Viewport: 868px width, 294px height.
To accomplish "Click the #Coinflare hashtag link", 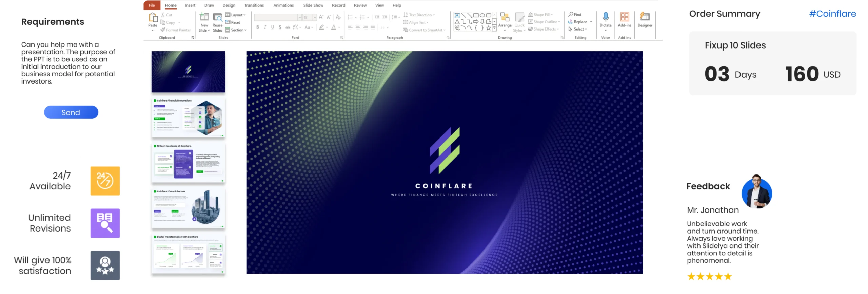I will [x=832, y=14].
